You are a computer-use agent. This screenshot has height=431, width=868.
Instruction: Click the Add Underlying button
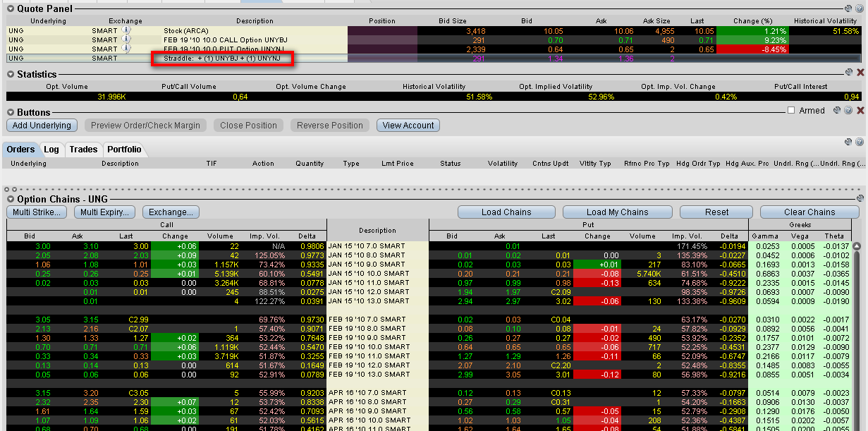coord(42,126)
